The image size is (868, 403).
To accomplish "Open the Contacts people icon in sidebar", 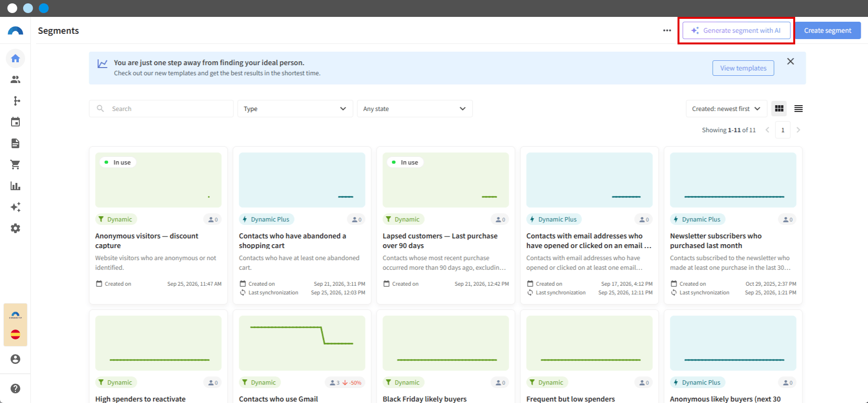I will pos(15,80).
